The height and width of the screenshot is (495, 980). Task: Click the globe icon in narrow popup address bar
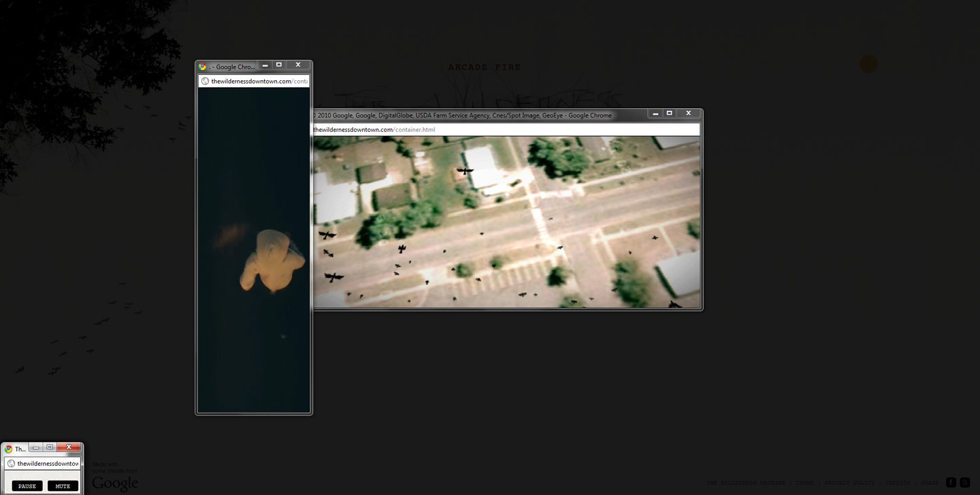pos(205,81)
